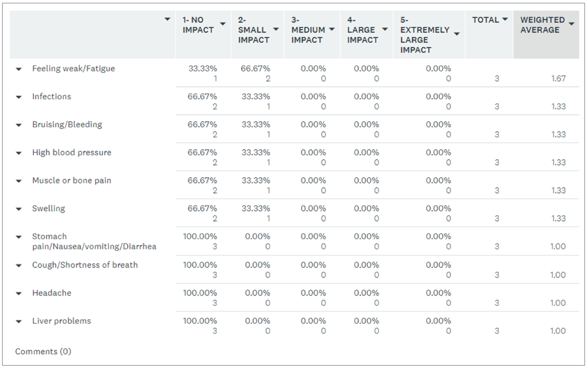This screenshot has width=588, height=369.
Task: Expand the High blood pressure row arrow
Action: point(19,153)
